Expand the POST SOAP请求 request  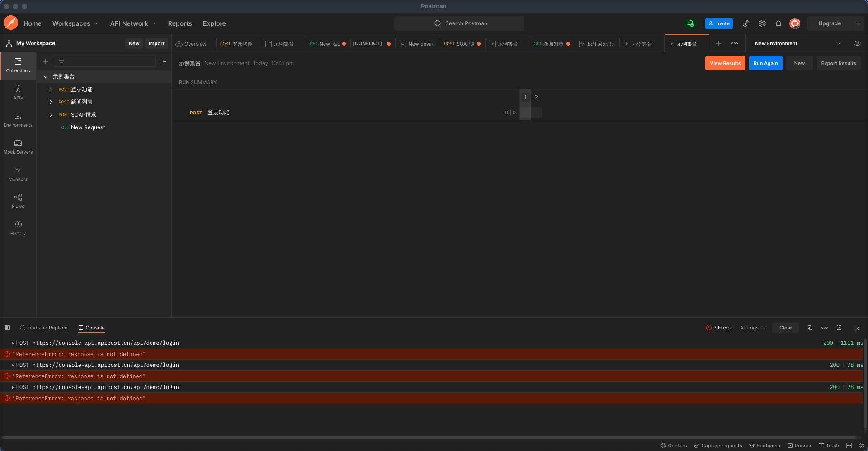51,115
